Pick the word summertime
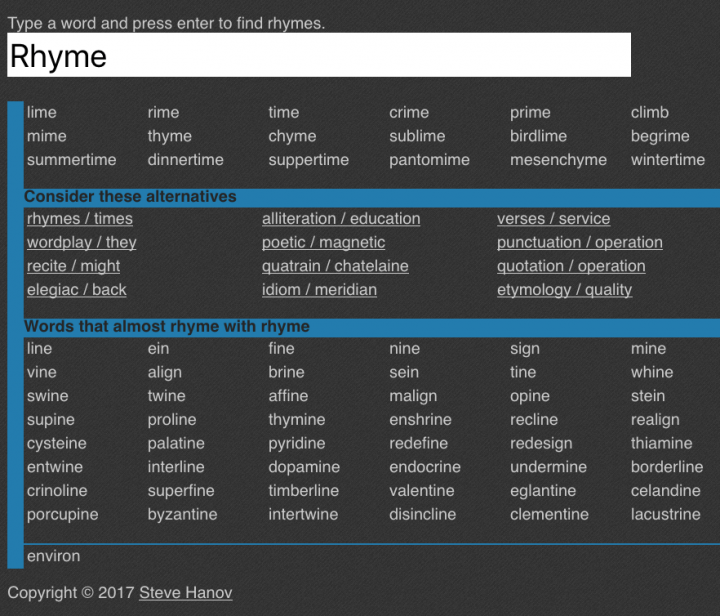The image size is (720, 616). [x=72, y=160]
